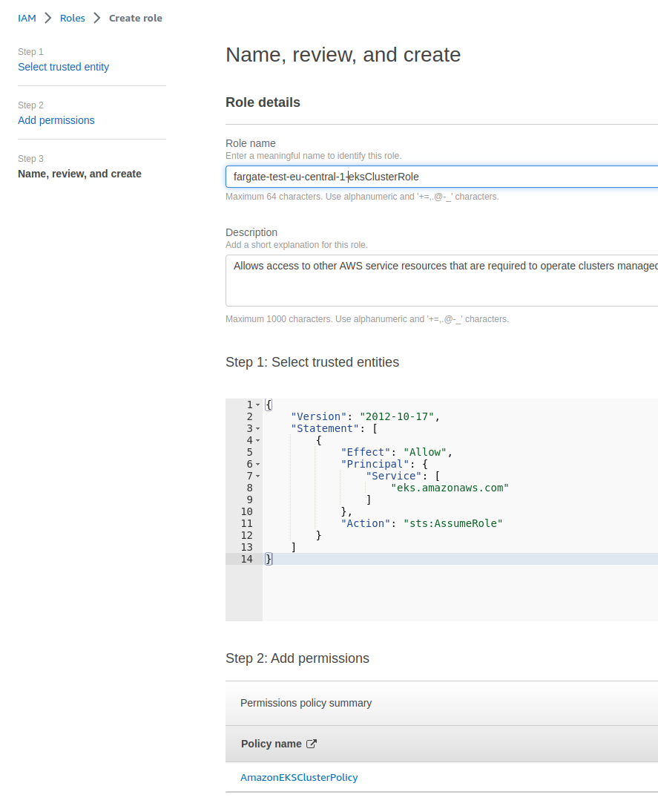Viewport: 658px width, 812px height.
Task: Click into the Role name input field
Action: 441,177
